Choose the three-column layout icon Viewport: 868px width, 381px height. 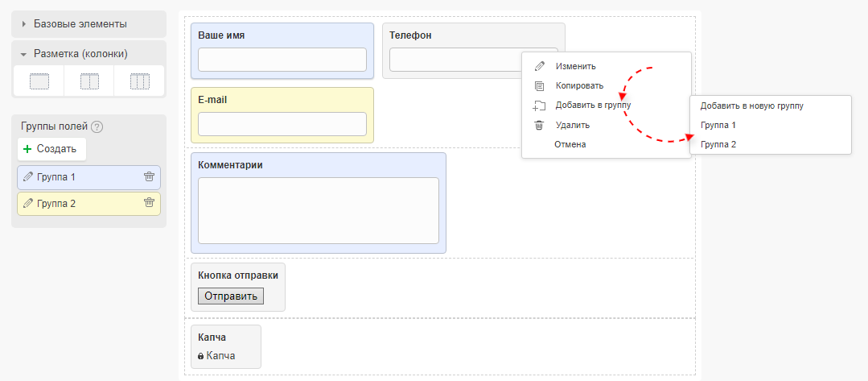(139, 81)
